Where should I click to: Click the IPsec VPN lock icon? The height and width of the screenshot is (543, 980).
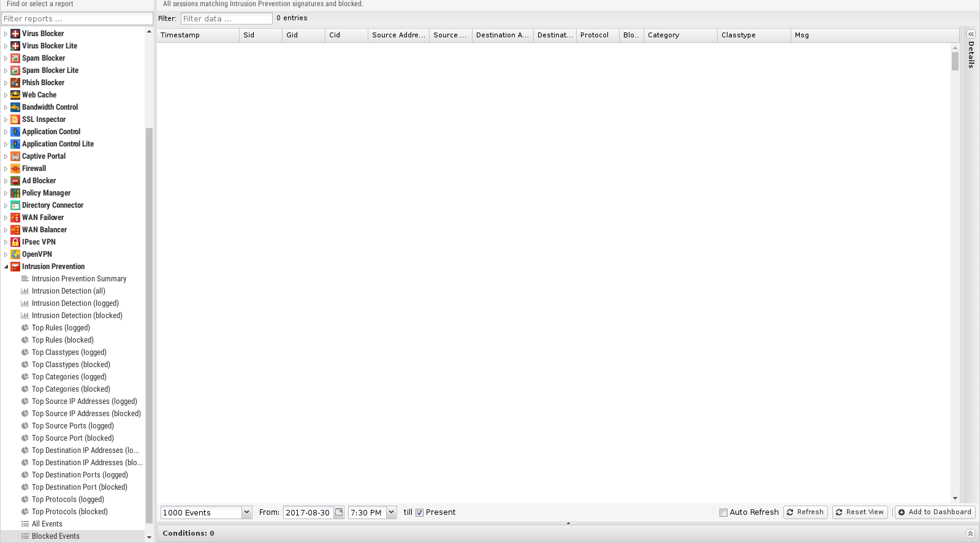click(x=15, y=242)
